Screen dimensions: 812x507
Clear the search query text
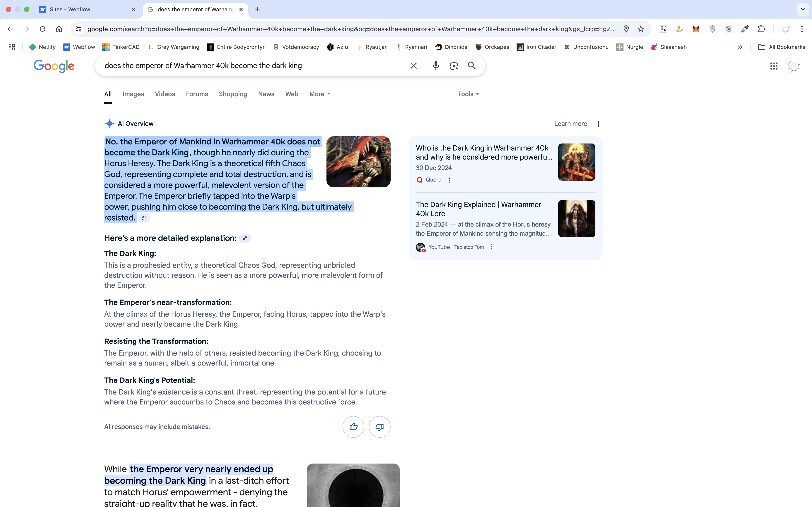[x=413, y=66]
